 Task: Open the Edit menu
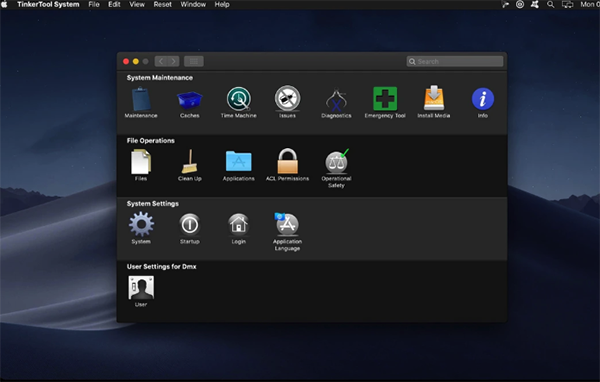[114, 5]
